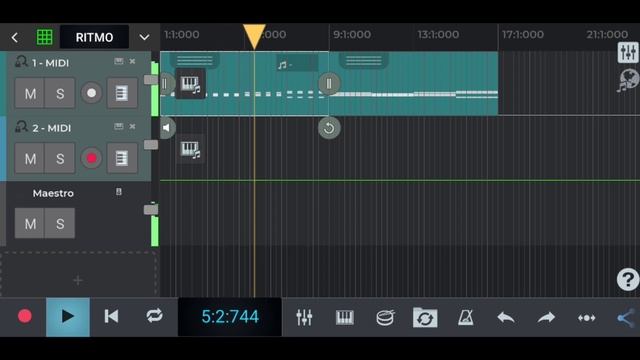The height and width of the screenshot is (360, 640).
Task: Redo the last action
Action: click(546, 317)
